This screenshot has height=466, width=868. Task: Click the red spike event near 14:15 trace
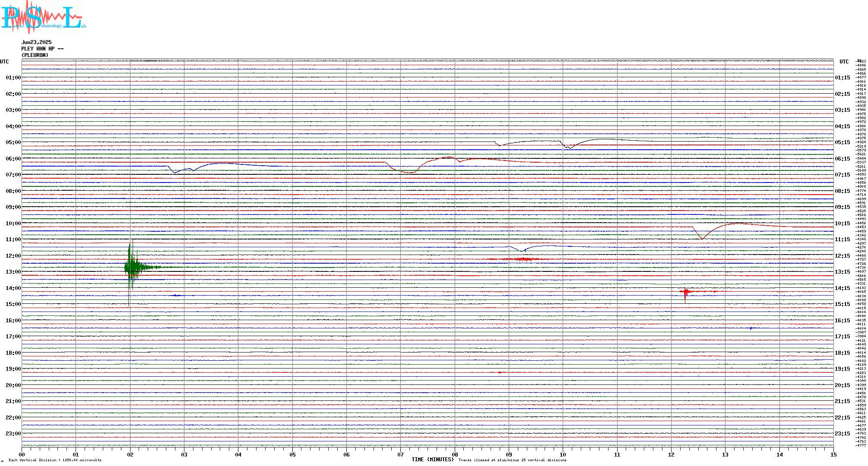click(685, 292)
